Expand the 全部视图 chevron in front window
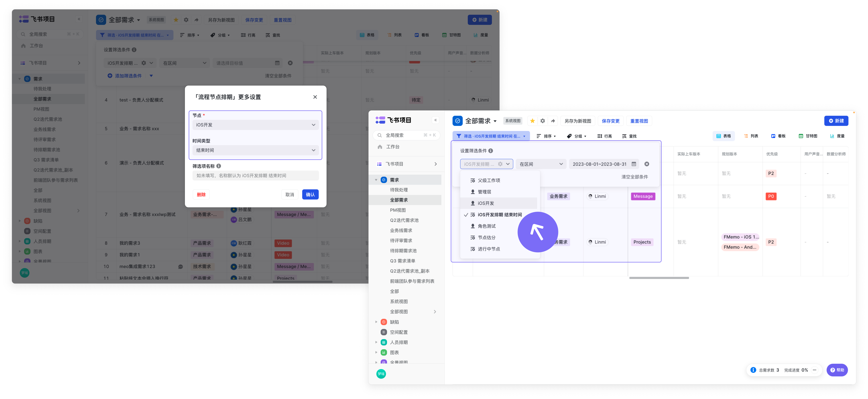 435,312
